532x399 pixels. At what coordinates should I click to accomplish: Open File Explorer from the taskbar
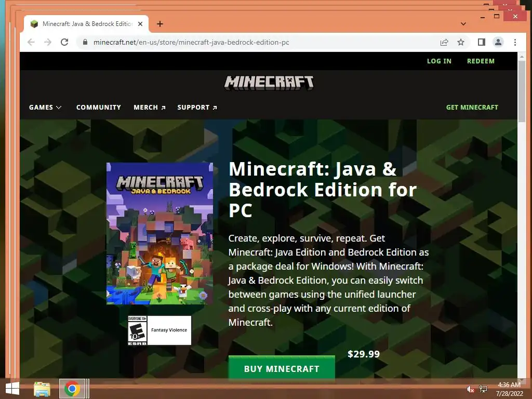(x=42, y=389)
